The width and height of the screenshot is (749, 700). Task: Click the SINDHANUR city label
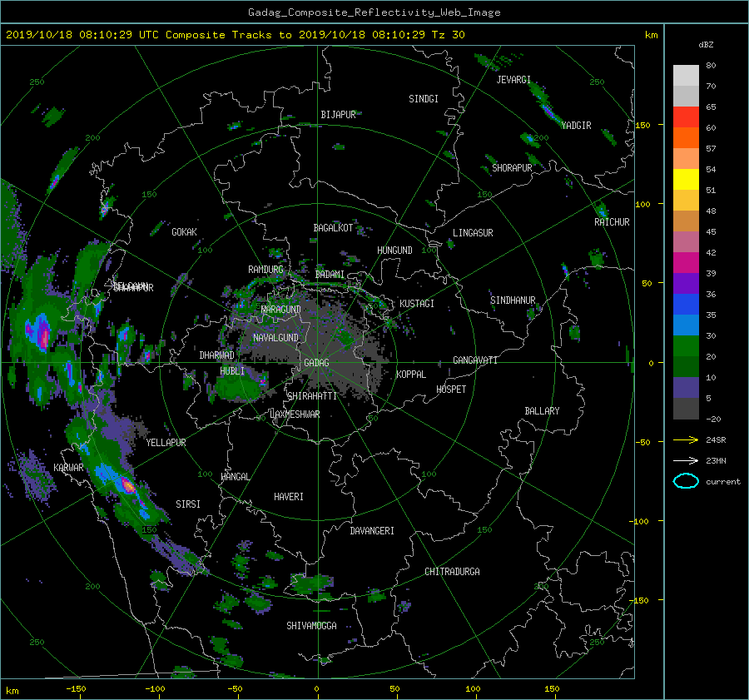[513, 300]
